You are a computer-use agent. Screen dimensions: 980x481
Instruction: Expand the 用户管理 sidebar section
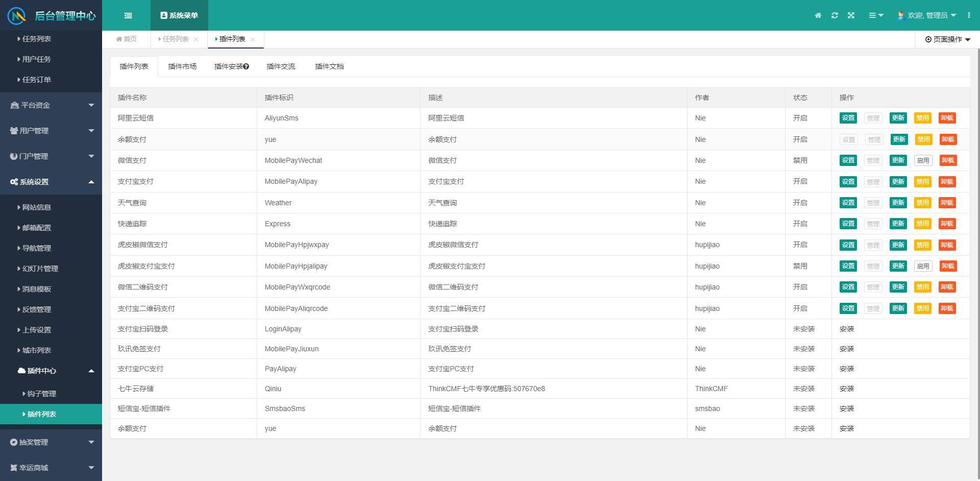(51, 131)
